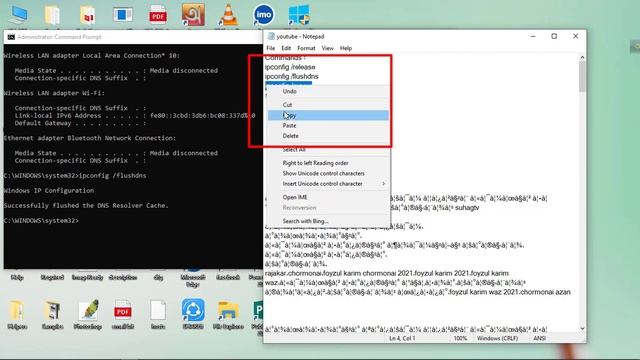Open the folder icon with photo thumbnail
This screenshot has width=640, height=360.
point(52,311)
